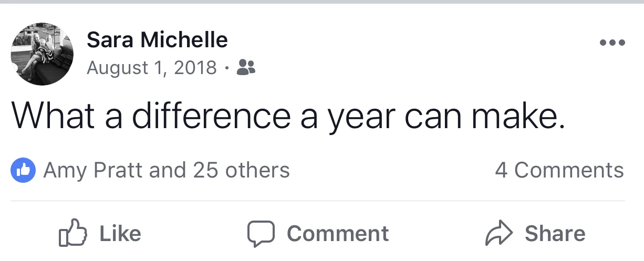Open the Amy Pratt name in reactions
Viewport: 644px width, 261px height.
tap(93, 171)
